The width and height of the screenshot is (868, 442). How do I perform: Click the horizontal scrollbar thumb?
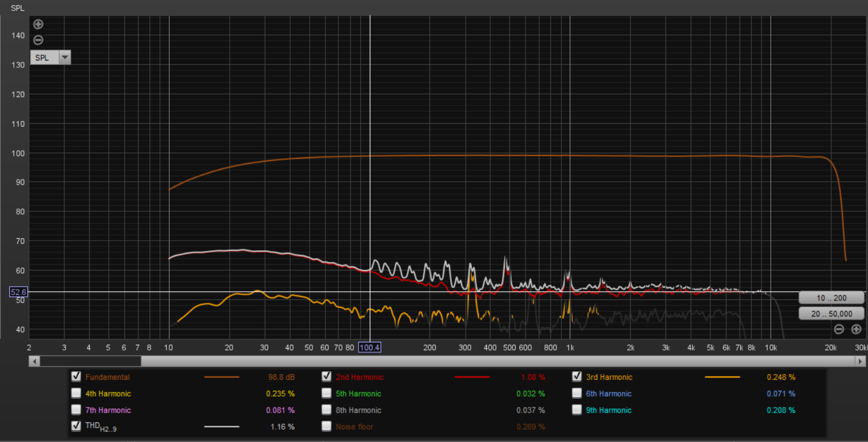click(x=90, y=361)
